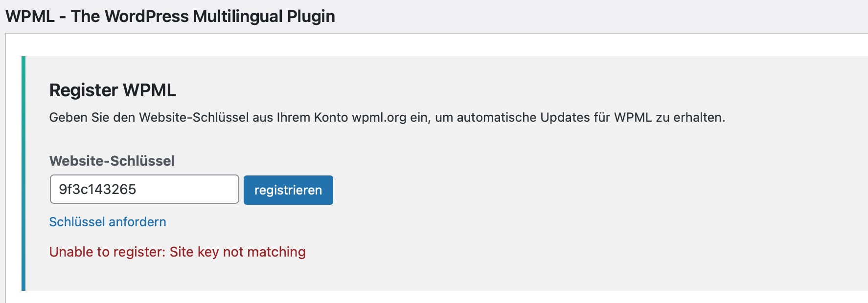868x303 pixels.
Task: Open the Schlüssel anfordern link
Action: tap(108, 222)
